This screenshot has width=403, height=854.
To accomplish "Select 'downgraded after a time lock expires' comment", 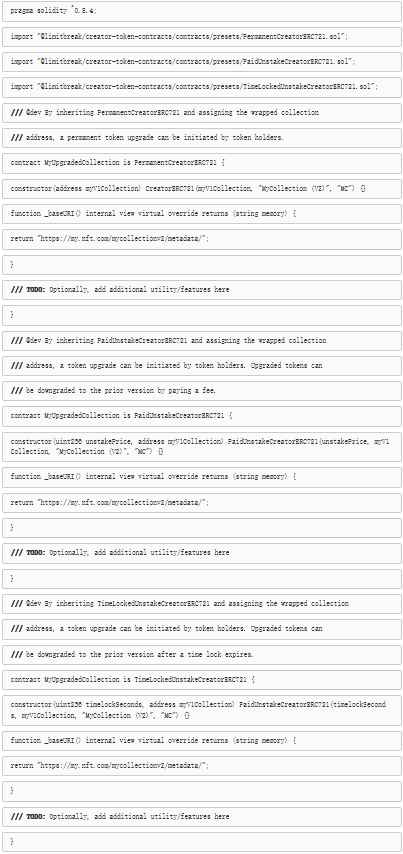I will click(202, 655).
